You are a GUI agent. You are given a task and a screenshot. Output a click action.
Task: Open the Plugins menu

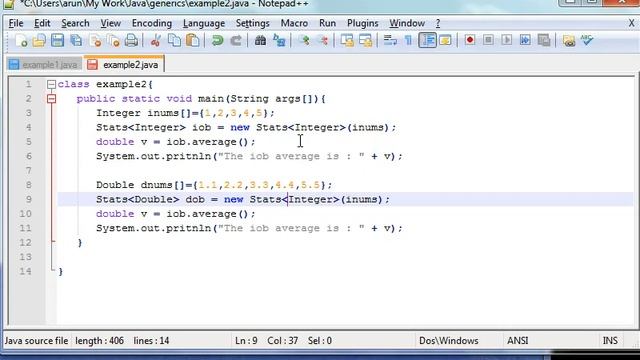pyautogui.click(x=362, y=23)
